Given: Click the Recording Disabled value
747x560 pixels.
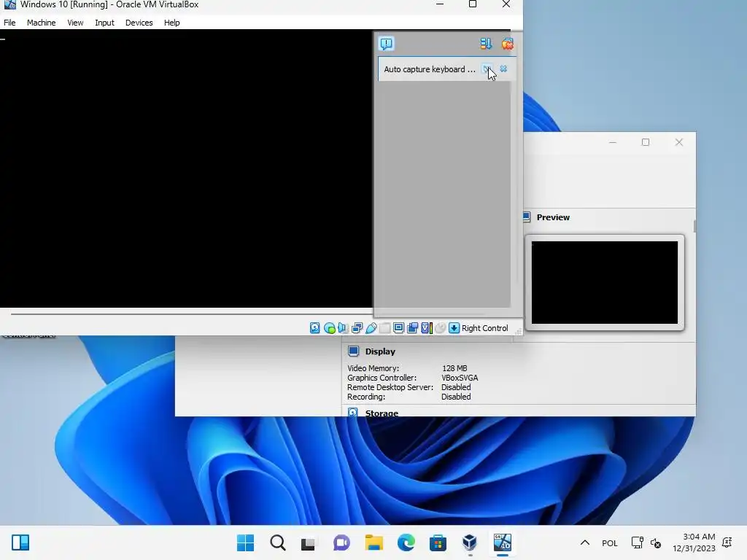Looking at the screenshot, I should coord(456,397).
